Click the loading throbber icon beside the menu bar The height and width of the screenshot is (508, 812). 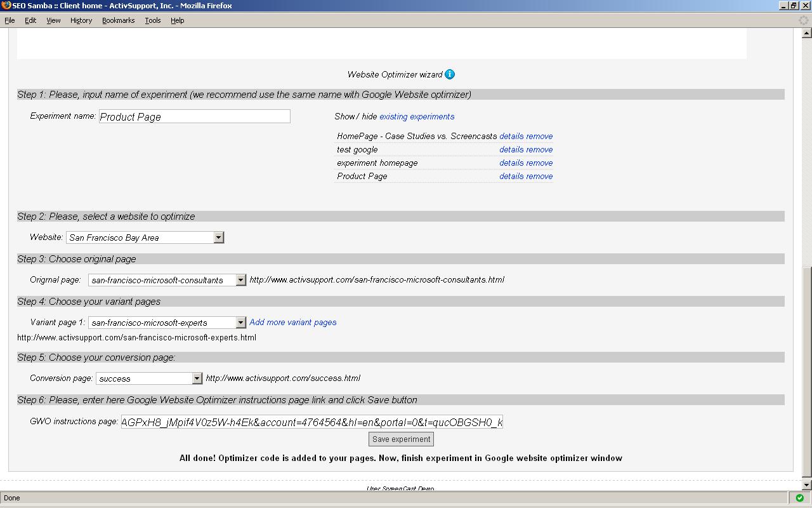[803, 20]
